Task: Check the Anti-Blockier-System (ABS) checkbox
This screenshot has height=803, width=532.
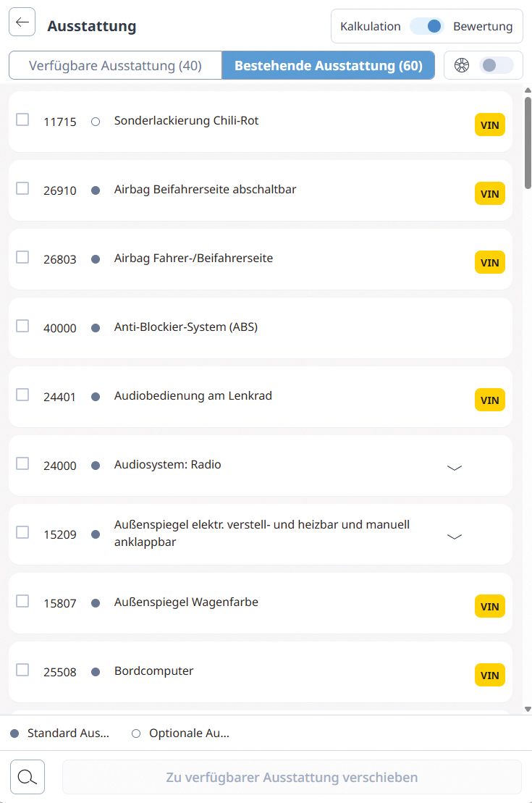Action: 22,326
